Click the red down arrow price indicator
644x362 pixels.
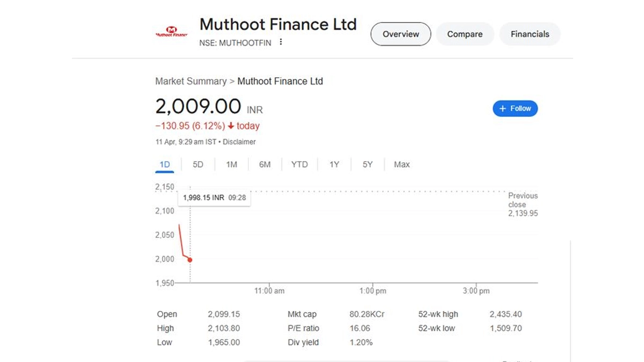pyautogui.click(x=231, y=126)
